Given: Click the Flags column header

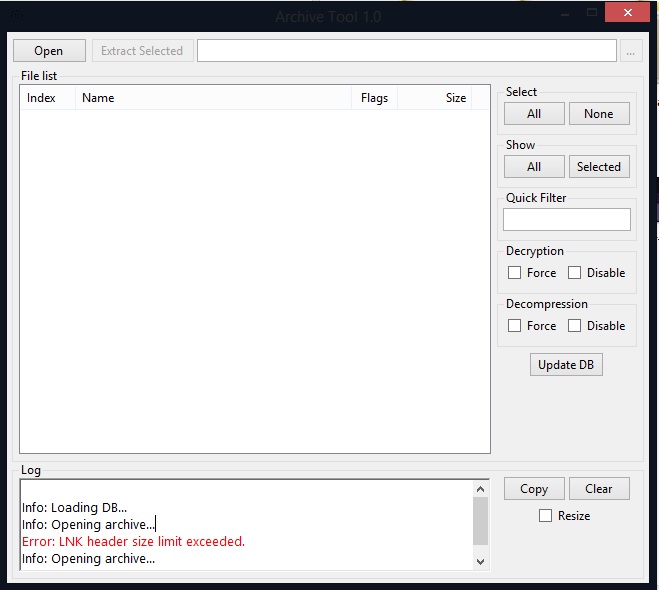Looking at the screenshot, I should pos(375,98).
